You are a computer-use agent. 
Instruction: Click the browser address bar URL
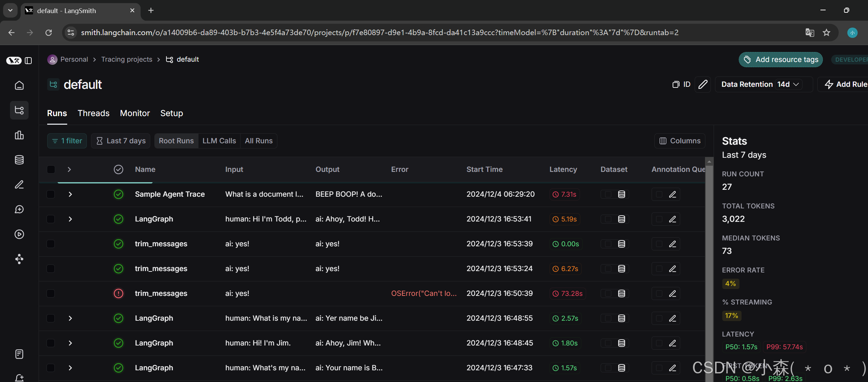pyautogui.click(x=379, y=32)
